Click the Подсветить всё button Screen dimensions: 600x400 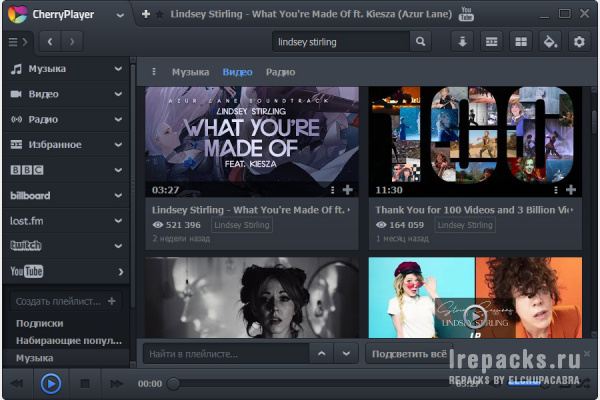(x=409, y=354)
